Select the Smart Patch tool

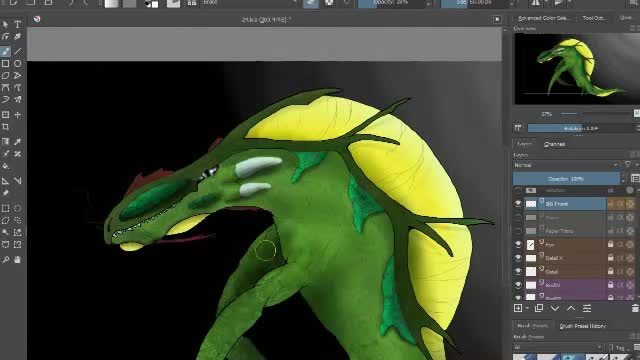(18, 154)
